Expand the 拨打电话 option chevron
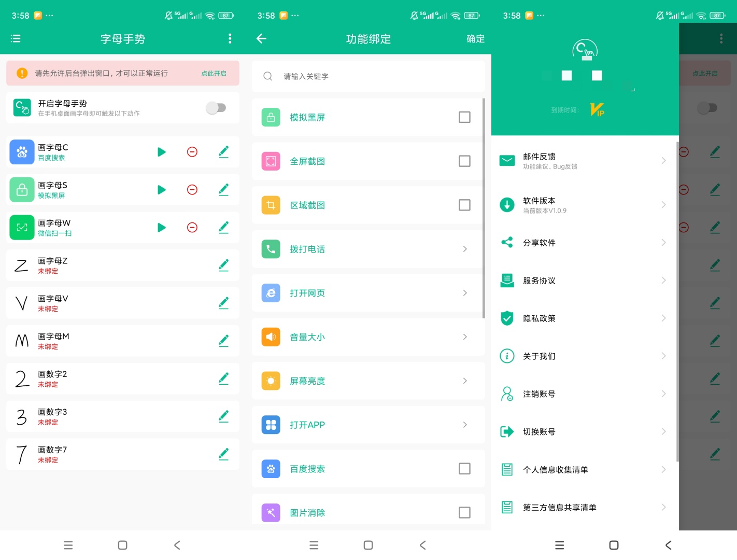Screen dimensions: 737x560 (465, 249)
